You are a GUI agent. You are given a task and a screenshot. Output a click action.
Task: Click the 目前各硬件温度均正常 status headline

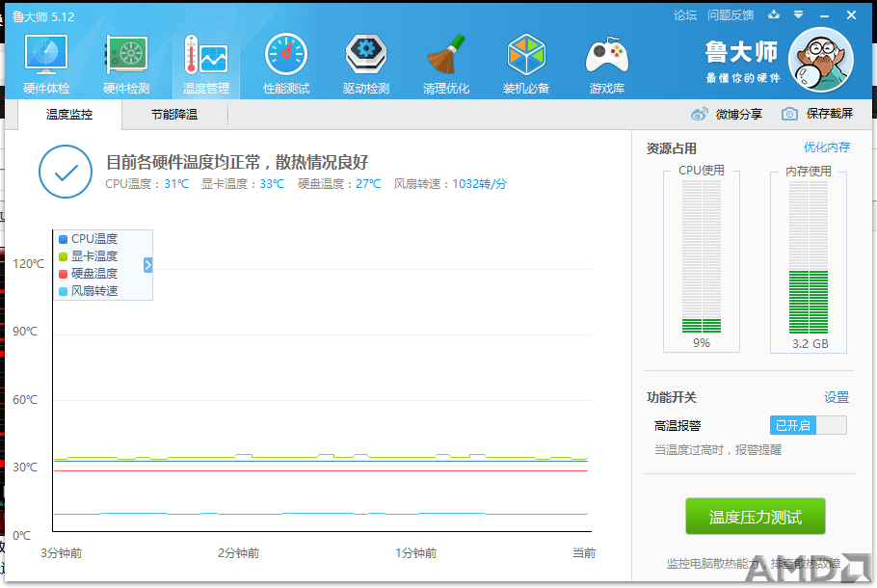click(x=237, y=162)
